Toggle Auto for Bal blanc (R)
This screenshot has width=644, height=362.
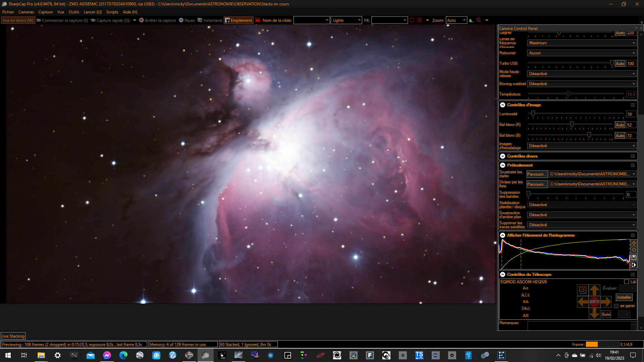pos(620,125)
